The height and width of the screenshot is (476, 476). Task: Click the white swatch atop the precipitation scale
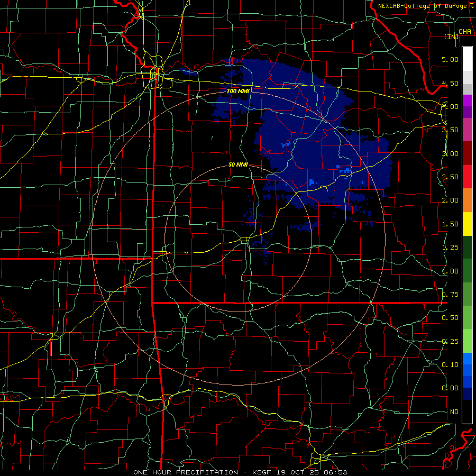tap(467, 59)
